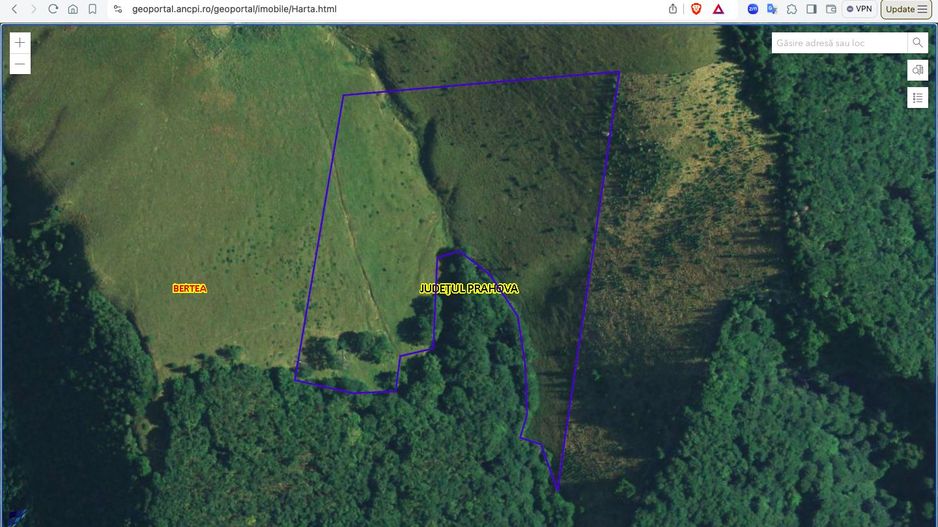The image size is (938, 527).
Task: Zoom out the map with minus button
Action: pyautogui.click(x=20, y=64)
